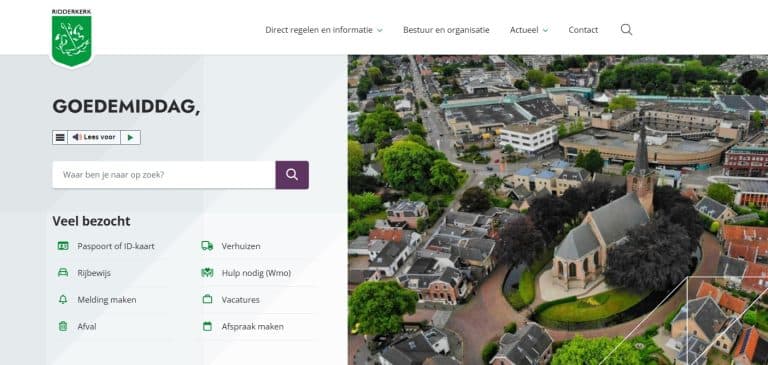Click the Veel bezocht heading

point(92,221)
